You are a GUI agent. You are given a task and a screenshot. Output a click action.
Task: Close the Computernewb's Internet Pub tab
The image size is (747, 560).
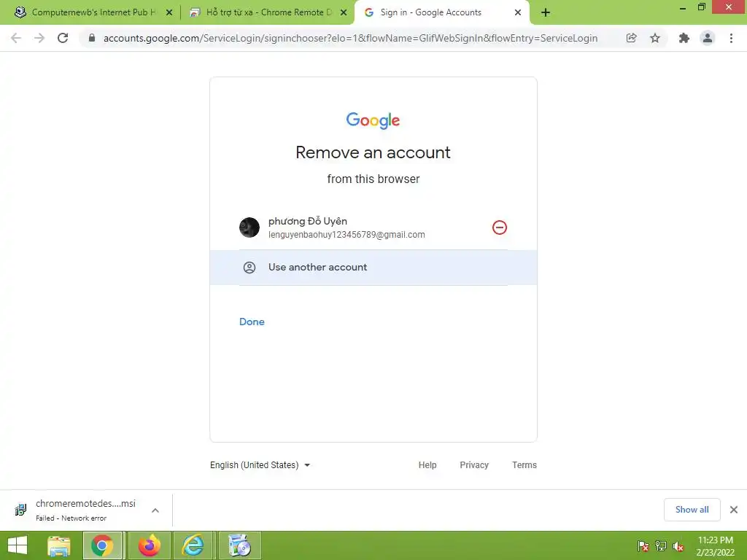pos(169,13)
